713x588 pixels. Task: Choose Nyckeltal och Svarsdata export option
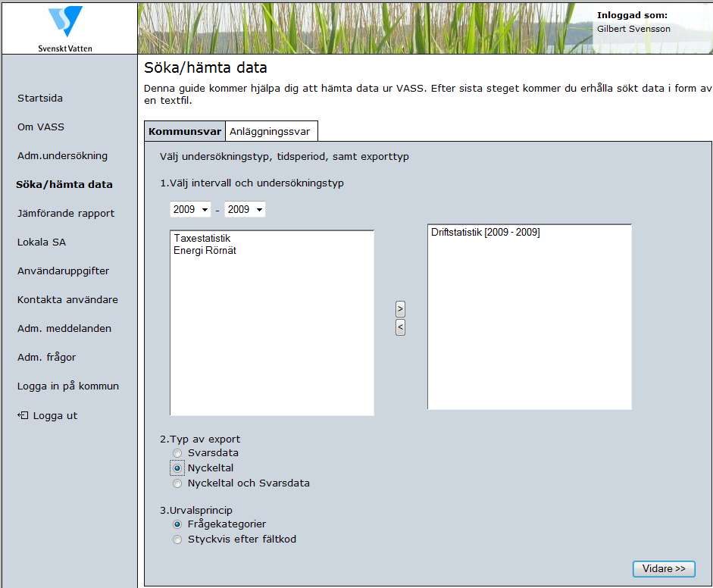point(177,483)
